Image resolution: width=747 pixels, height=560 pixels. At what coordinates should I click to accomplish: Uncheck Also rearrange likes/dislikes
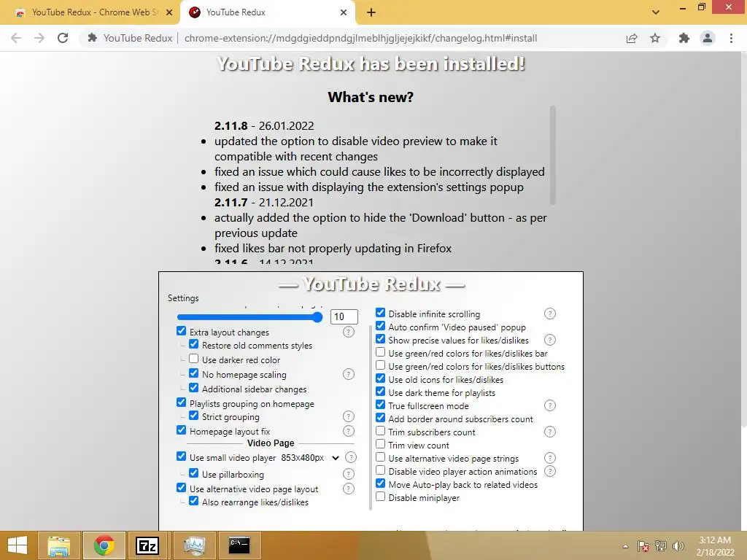(x=193, y=501)
